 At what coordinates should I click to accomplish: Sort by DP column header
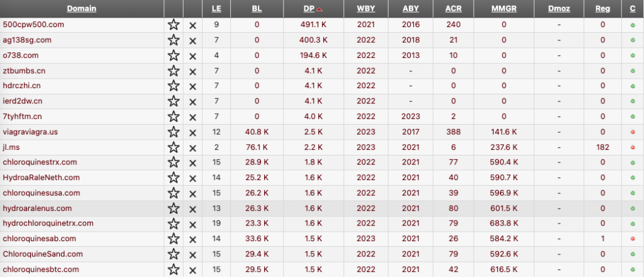311,9
